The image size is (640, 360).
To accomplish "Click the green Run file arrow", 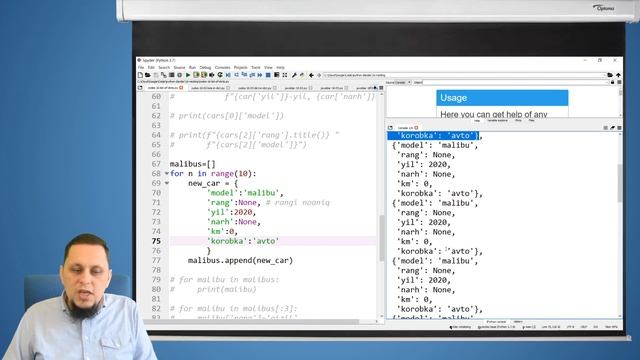I will pyautogui.click(x=188, y=75).
